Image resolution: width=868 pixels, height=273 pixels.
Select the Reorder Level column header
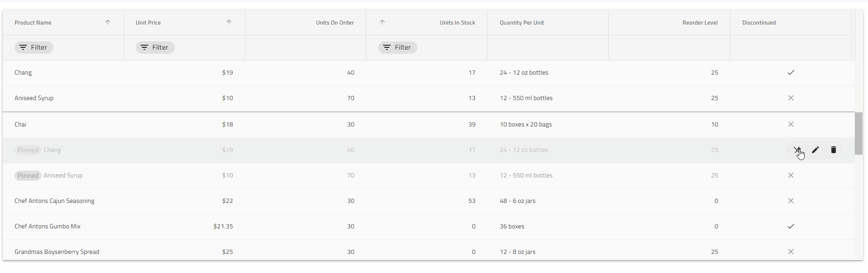point(700,23)
